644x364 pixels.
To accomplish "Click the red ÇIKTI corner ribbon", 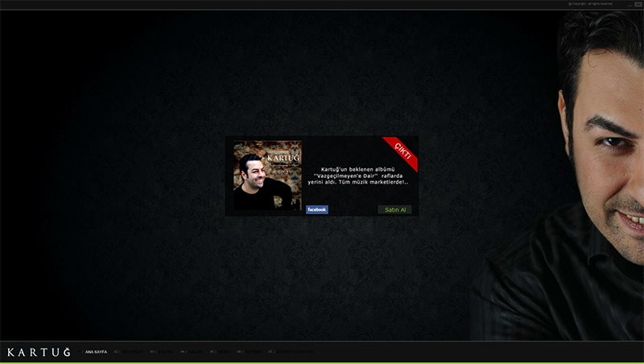I will point(402,151).
